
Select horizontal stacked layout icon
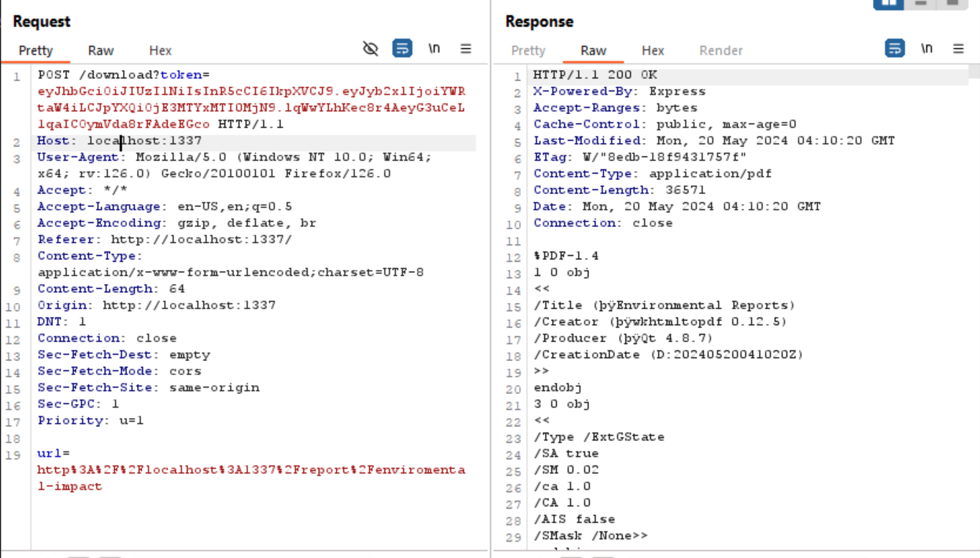click(921, 4)
